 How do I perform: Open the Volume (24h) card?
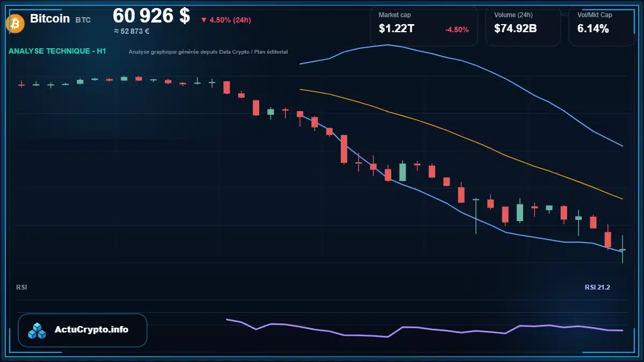523,26
